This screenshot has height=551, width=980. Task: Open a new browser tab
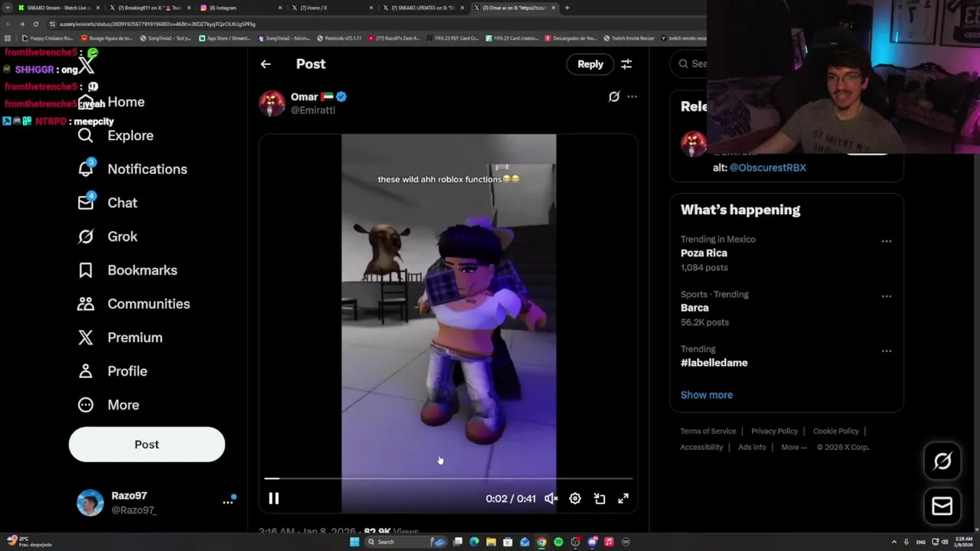tap(567, 8)
